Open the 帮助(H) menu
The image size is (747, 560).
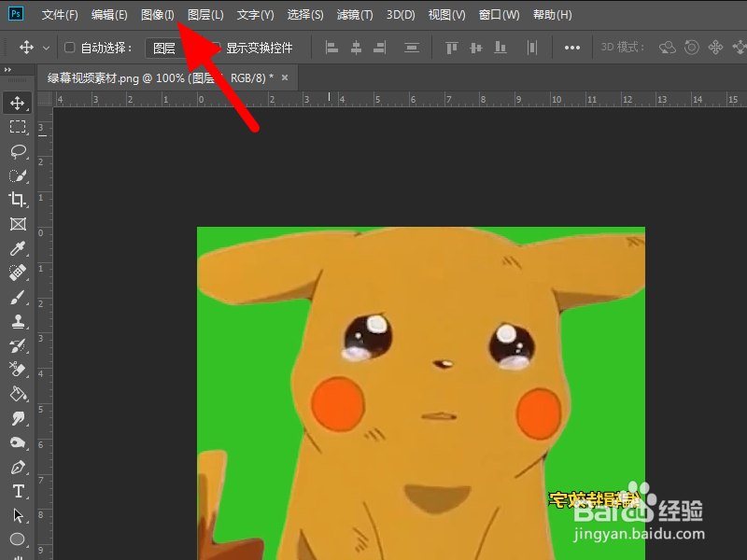coord(553,15)
